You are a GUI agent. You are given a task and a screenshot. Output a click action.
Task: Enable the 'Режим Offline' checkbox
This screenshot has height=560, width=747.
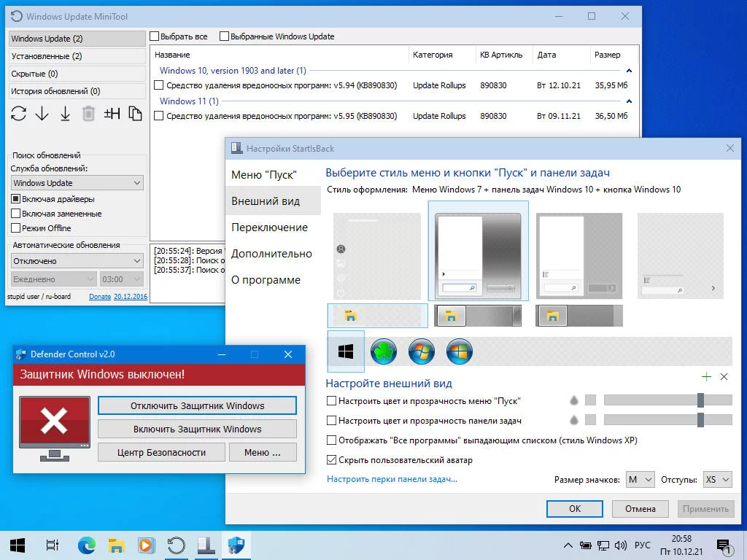pos(16,228)
